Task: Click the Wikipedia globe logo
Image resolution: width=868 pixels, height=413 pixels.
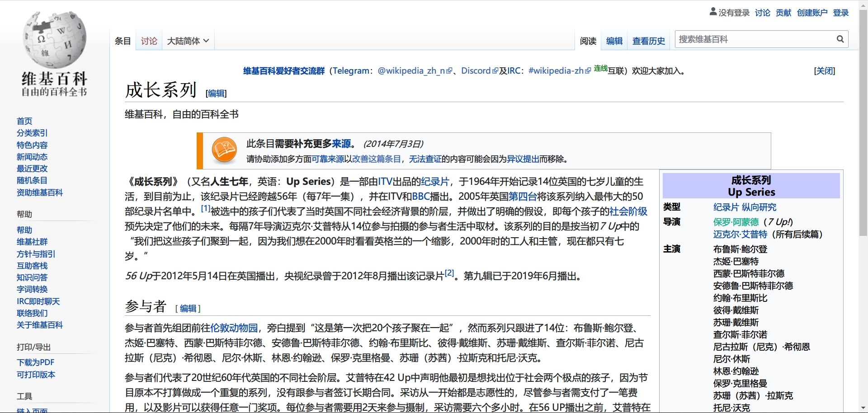Action: click(54, 40)
